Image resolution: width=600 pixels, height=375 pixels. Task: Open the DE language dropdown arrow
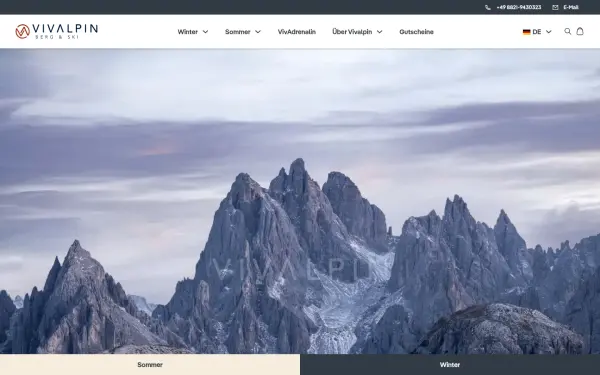[548, 32]
